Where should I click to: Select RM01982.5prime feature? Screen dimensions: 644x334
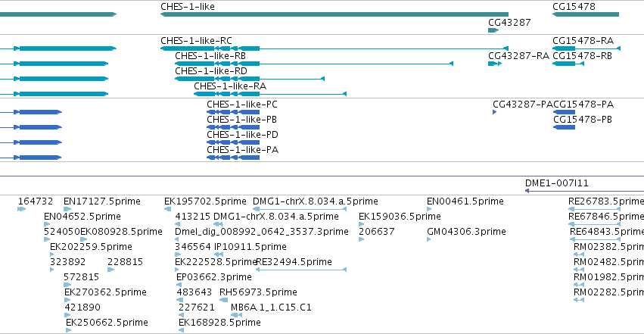579,285
